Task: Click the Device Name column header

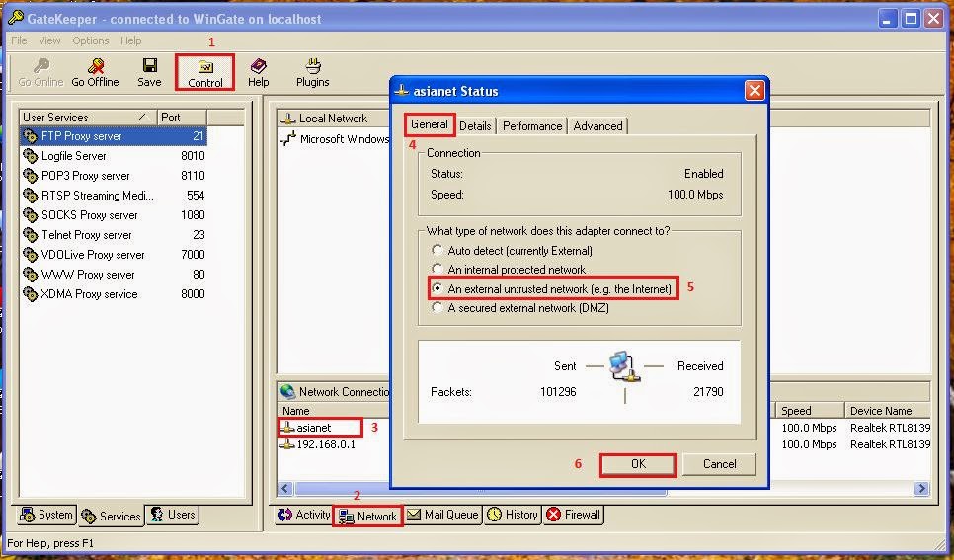Action: coord(888,411)
